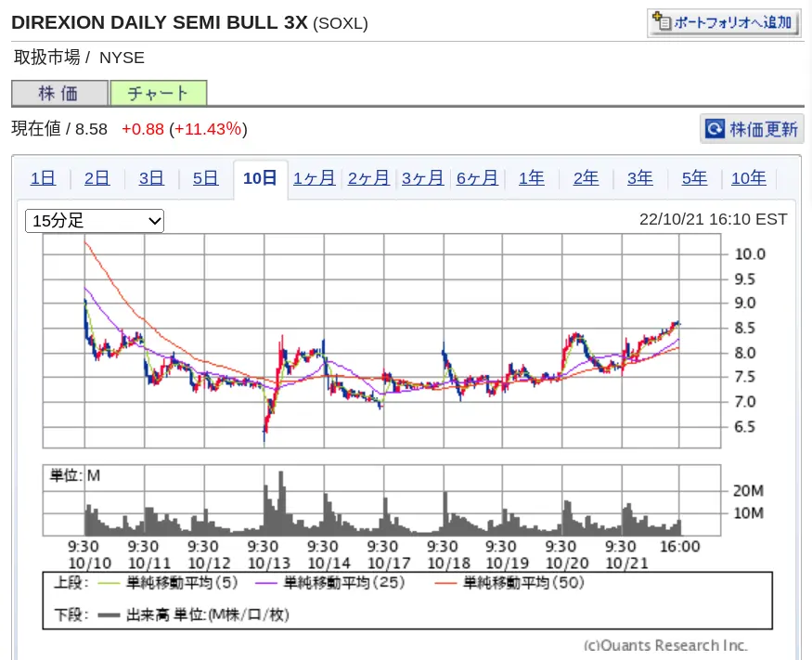
Task: Switch chart to 5年 range
Action: coord(694,178)
